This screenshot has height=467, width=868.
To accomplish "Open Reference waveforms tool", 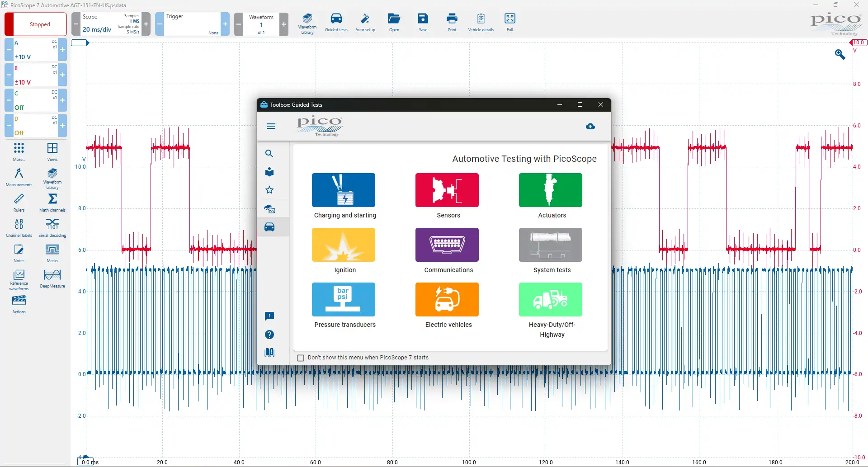I will point(19,280).
